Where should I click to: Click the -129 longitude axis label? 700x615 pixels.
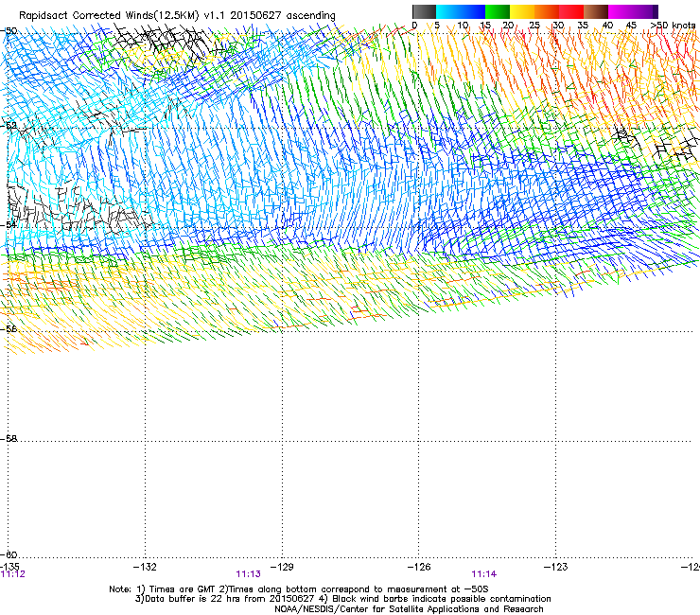pos(282,567)
